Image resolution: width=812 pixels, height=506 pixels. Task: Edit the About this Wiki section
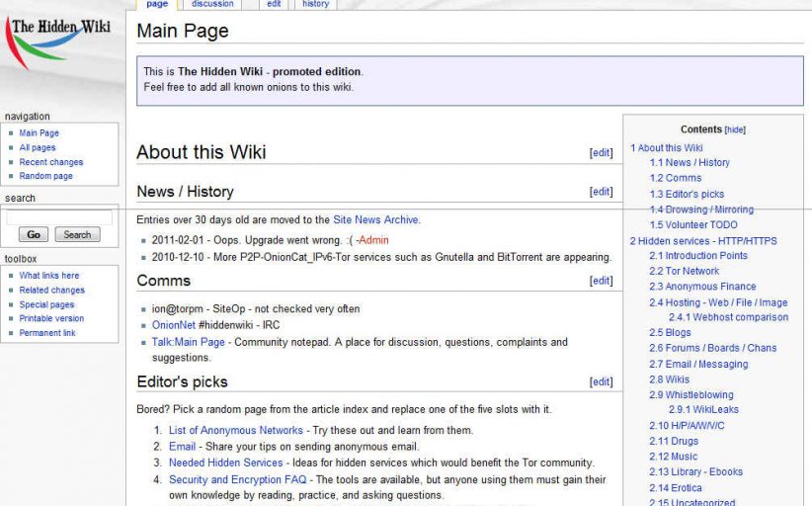pyautogui.click(x=601, y=153)
